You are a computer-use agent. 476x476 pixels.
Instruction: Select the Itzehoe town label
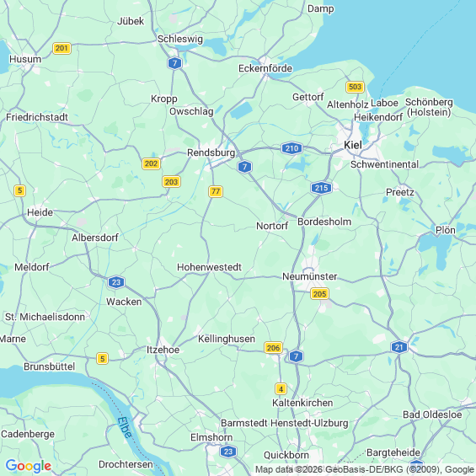tap(163, 350)
